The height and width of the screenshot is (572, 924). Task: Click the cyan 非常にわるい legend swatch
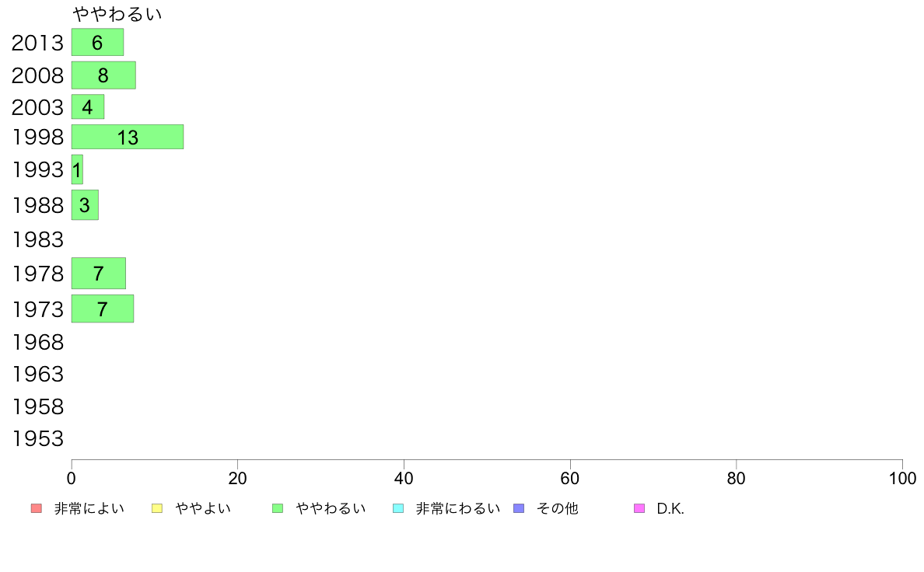[x=398, y=508]
